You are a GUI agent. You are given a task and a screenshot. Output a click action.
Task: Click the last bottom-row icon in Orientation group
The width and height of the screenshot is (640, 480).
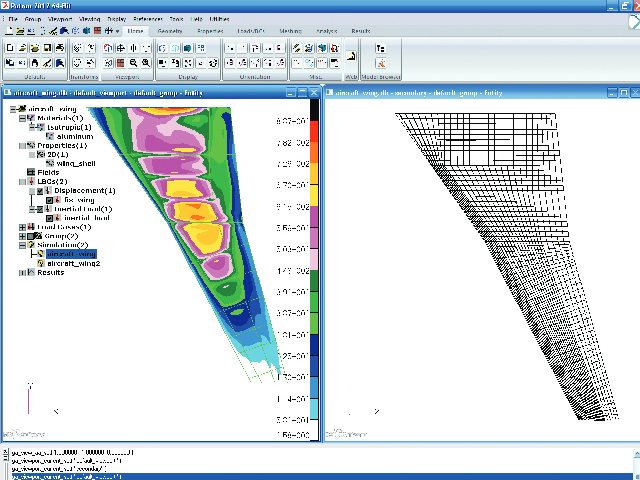(x=280, y=63)
